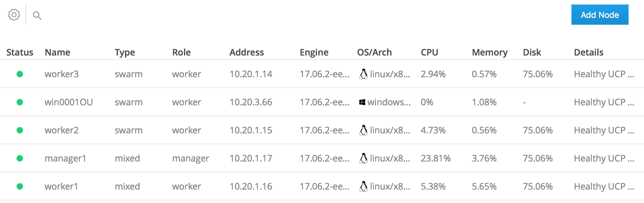
Task: Select the worker1 node name
Action: 61,186
